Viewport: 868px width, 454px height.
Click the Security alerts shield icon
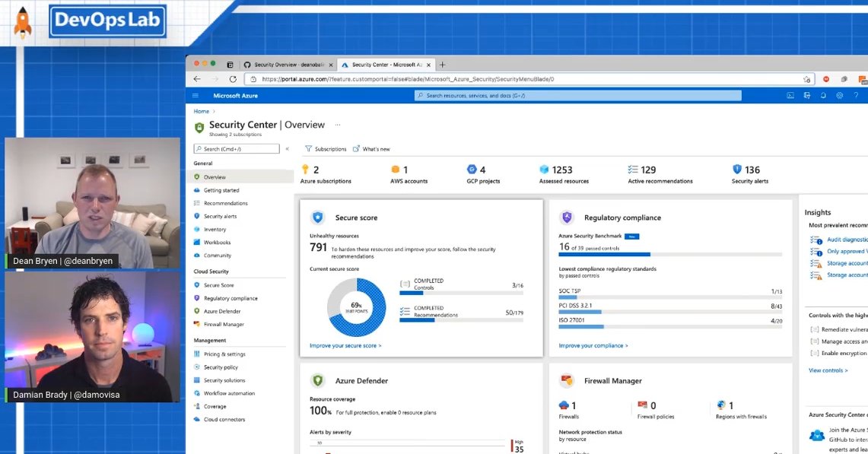click(737, 170)
